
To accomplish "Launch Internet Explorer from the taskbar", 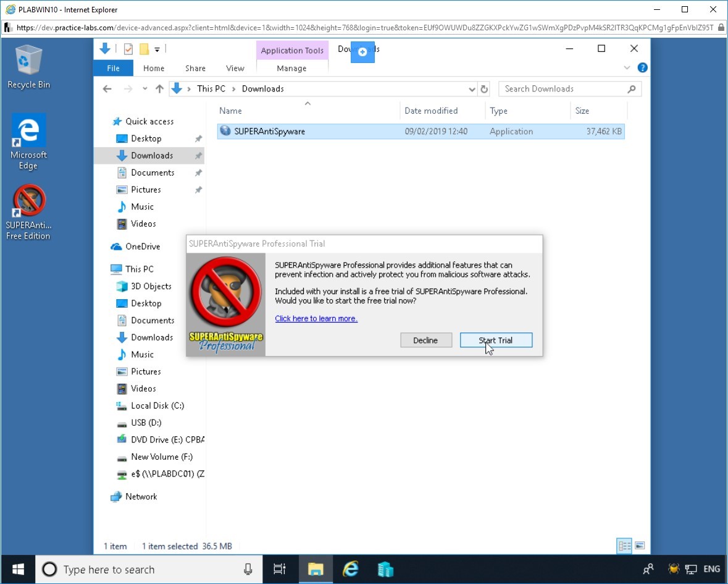I will 351,569.
